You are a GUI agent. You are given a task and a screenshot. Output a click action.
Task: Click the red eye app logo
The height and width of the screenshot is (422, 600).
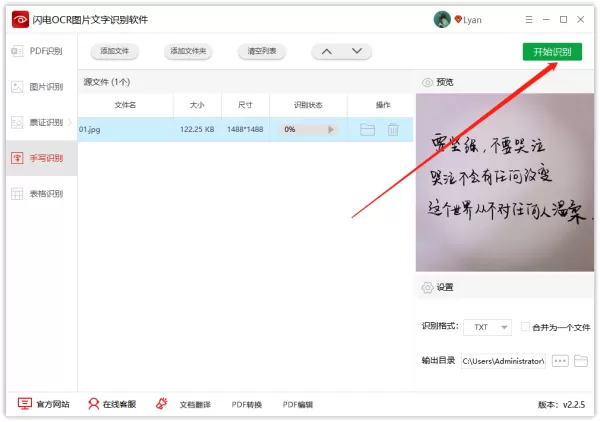[20, 20]
